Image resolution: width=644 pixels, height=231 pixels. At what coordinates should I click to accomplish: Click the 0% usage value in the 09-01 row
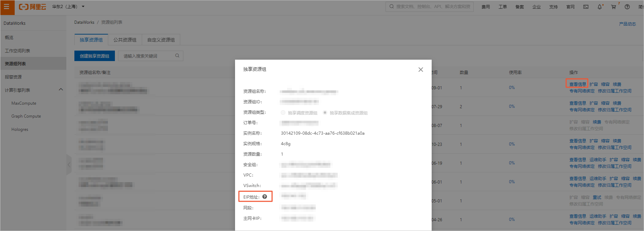[512, 88]
